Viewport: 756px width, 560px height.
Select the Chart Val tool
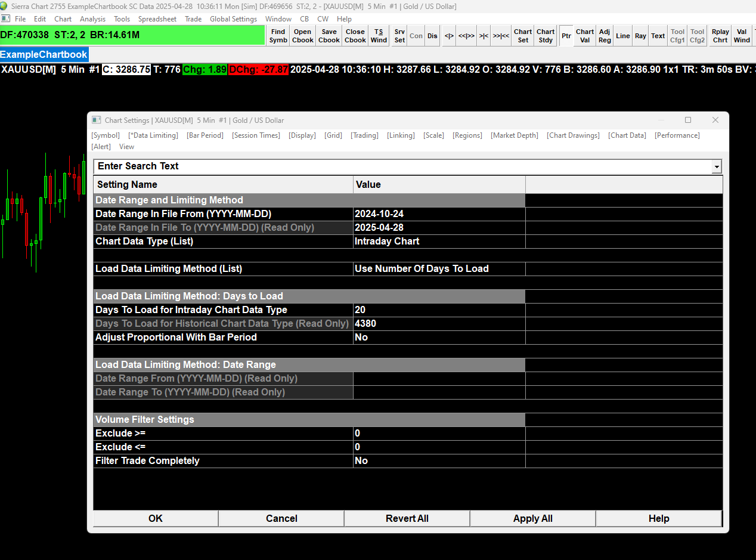[x=585, y=36]
